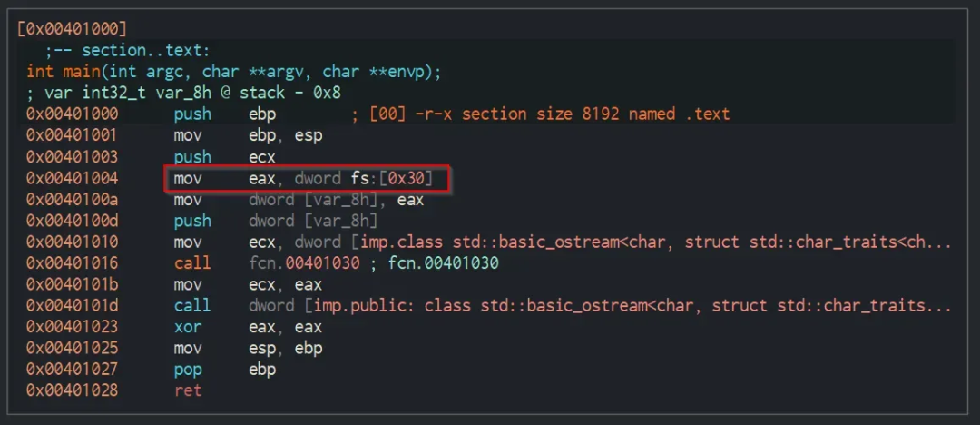Select address 0x00401028

click(73, 390)
